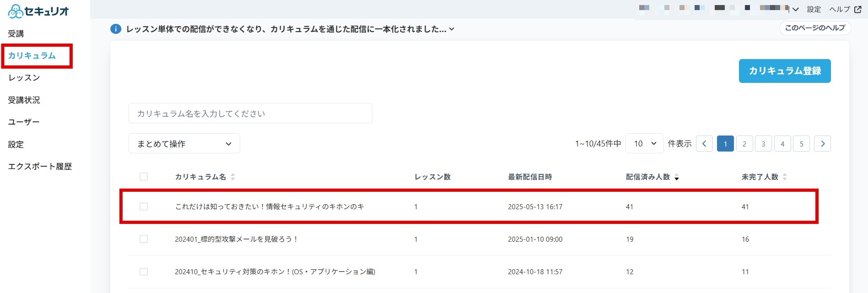868x293 pixels.
Task: Open the user account dropdown chevron
Action: point(796,9)
